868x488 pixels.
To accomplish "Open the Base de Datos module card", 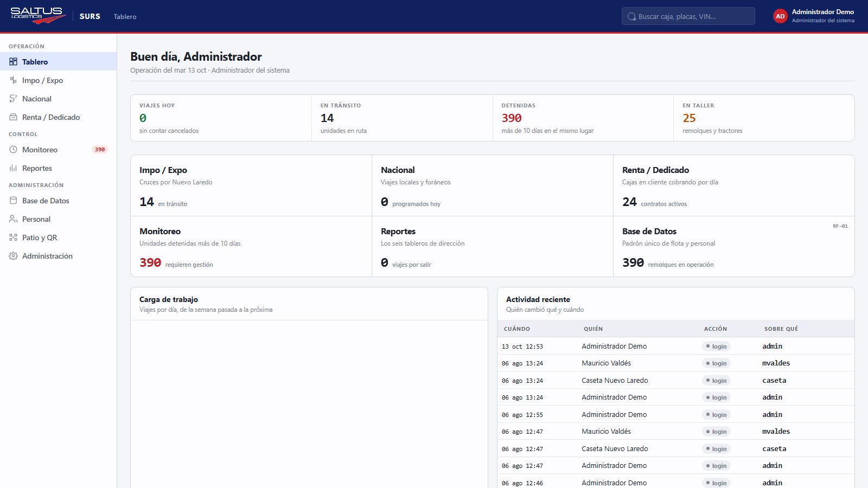I will click(734, 247).
